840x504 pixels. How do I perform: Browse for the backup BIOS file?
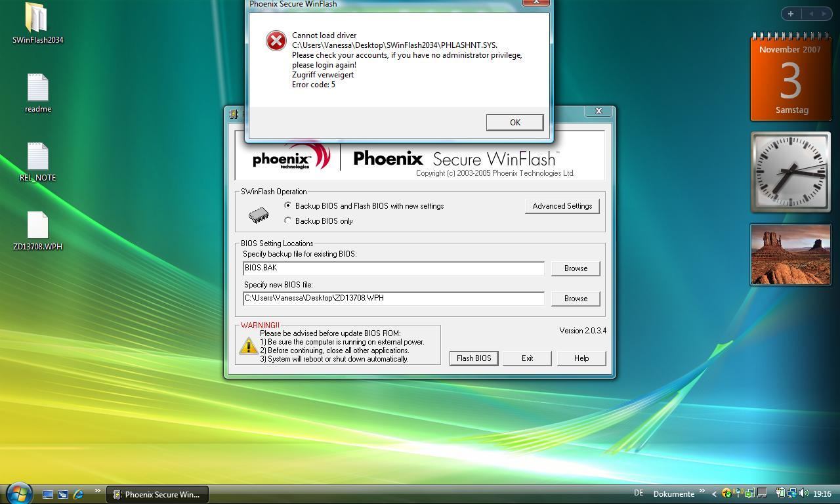click(x=576, y=268)
